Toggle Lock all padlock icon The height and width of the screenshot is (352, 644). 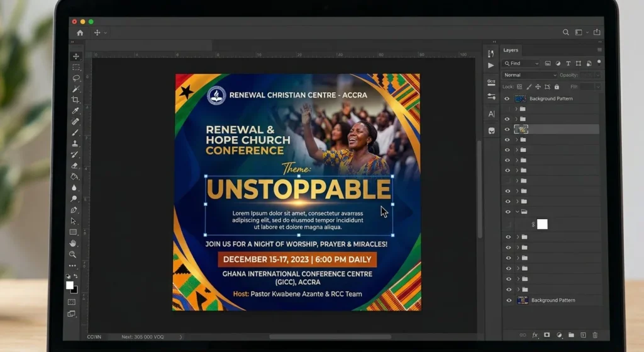(557, 87)
